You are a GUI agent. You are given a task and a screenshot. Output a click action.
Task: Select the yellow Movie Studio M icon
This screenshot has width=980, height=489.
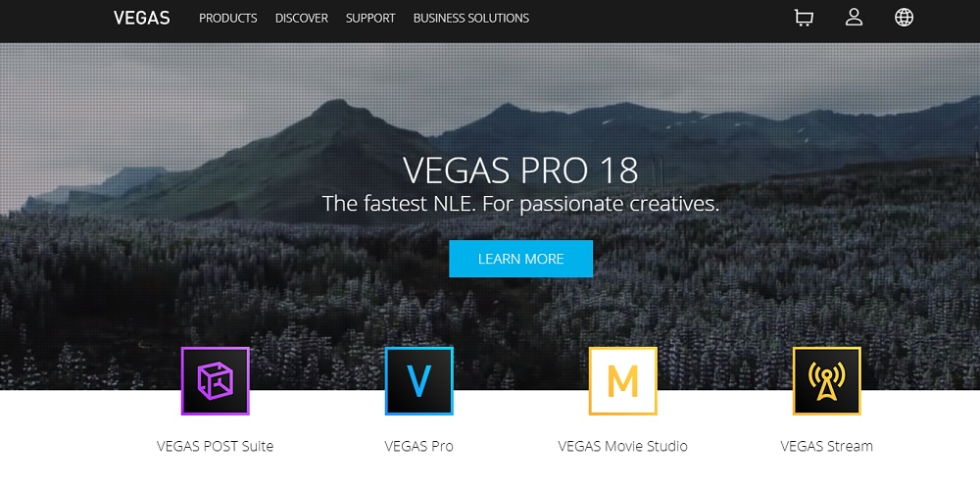(x=622, y=381)
